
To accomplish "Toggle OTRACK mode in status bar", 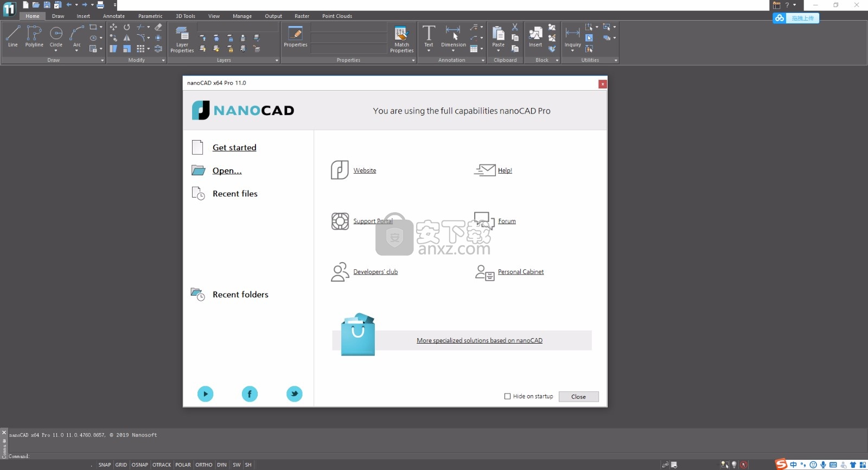I will click(x=162, y=465).
